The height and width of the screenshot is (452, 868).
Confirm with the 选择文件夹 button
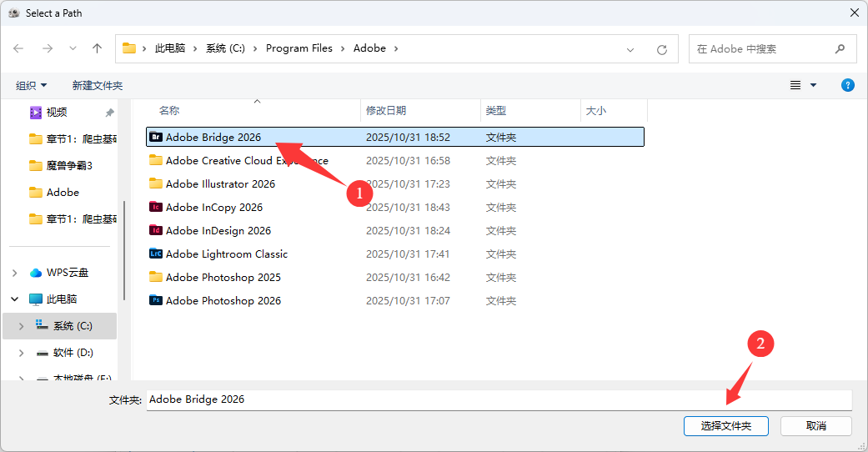725,426
